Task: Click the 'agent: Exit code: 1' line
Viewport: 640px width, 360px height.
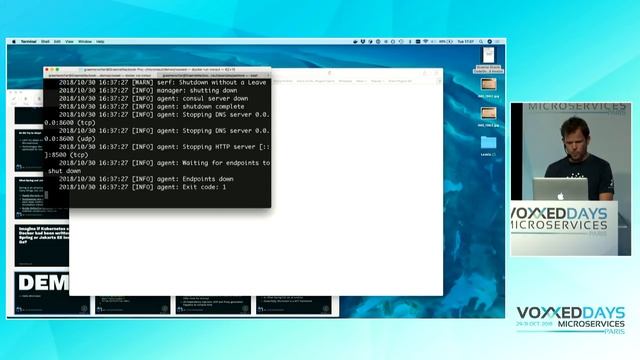Action: click(x=142, y=187)
